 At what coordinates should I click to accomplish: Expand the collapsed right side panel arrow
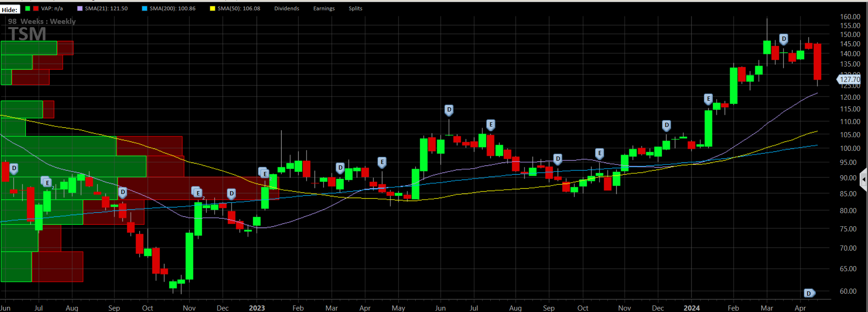(x=864, y=179)
